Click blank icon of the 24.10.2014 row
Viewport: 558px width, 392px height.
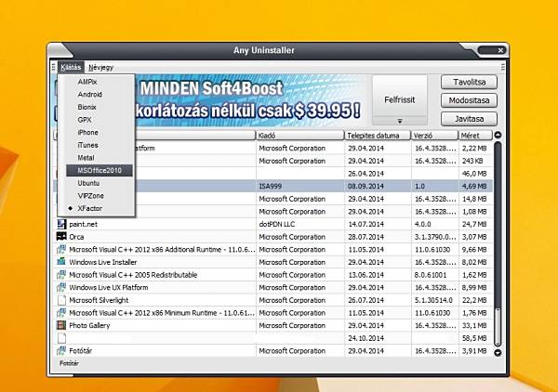point(61,338)
